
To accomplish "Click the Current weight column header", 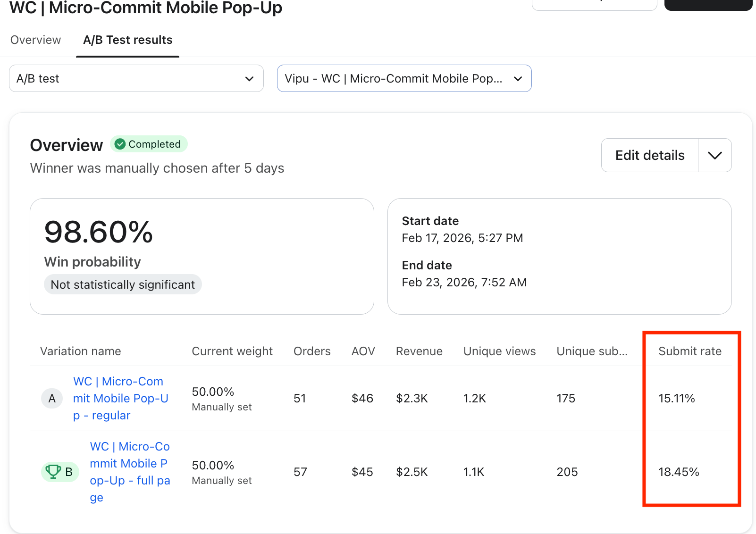I will click(x=232, y=351).
